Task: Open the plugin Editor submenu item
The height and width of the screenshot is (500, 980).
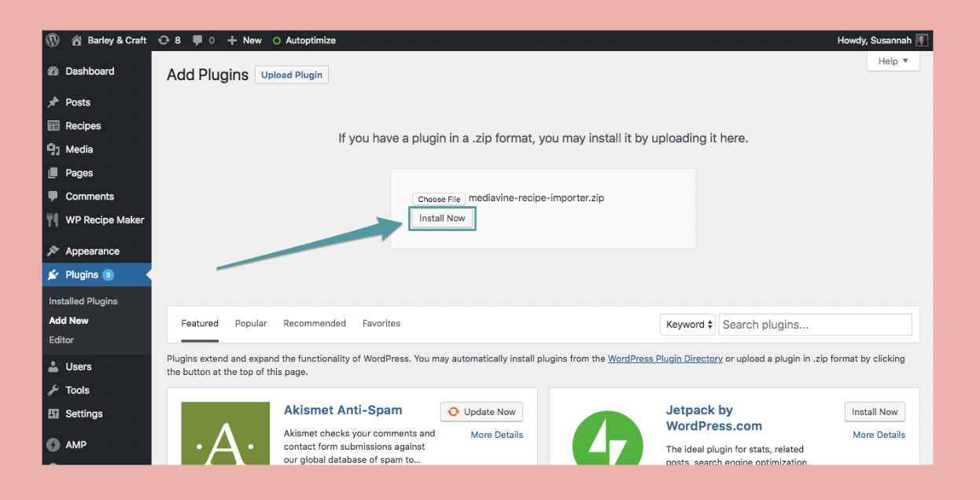Action: point(61,340)
